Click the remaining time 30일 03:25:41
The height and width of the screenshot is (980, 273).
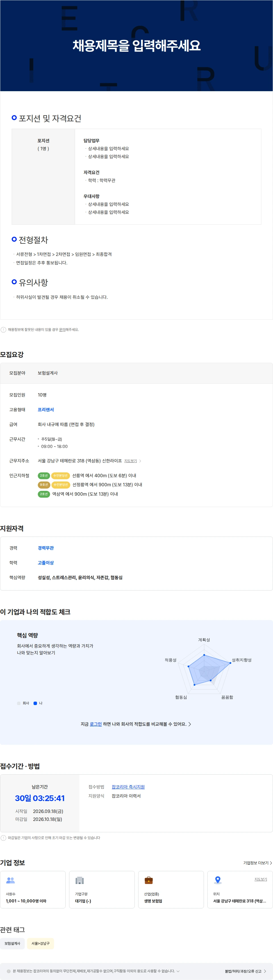40,798
